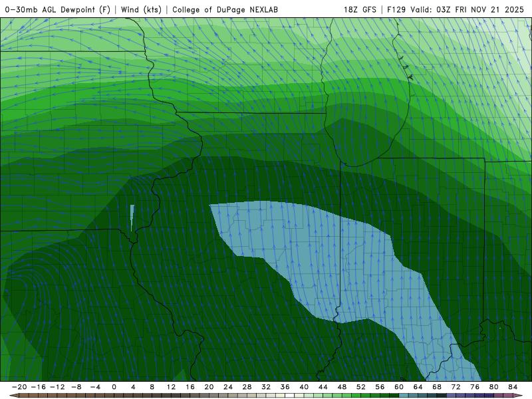Click the 52 value on the legend
Image resolution: width=532 pixels, height=399 pixels.
point(361,387)
